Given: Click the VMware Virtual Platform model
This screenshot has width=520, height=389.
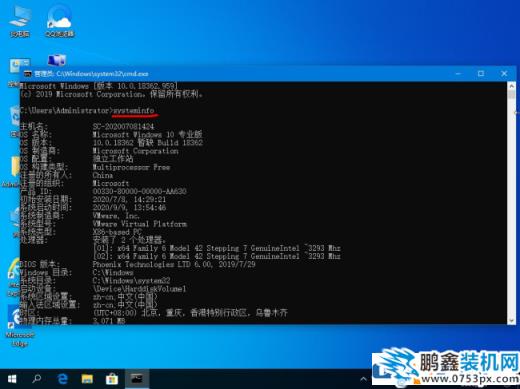Looking at the screenshot, I should tap(140, 224).
